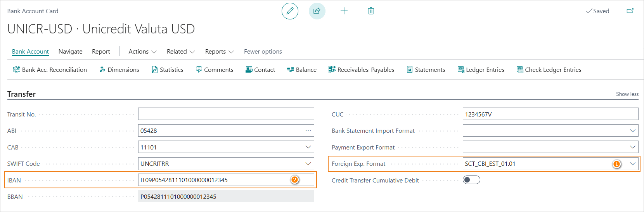Open Receivables-Payables
The width and height of the screenshot is (644, 212).
coord(361,70)
